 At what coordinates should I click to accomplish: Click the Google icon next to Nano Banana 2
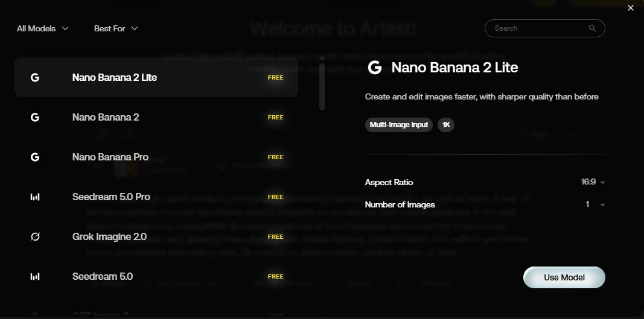(x=35, y=117)
